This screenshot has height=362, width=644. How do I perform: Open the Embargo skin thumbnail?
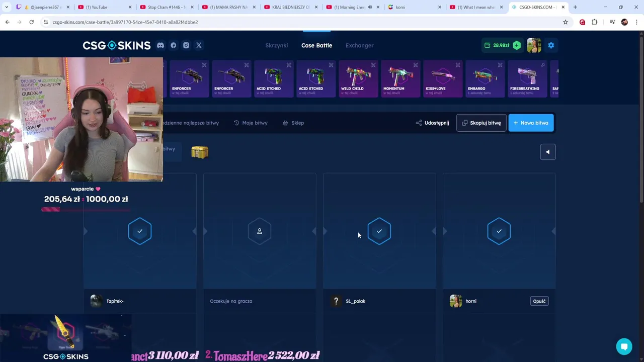pyautogui.click(x=485, y=76)
